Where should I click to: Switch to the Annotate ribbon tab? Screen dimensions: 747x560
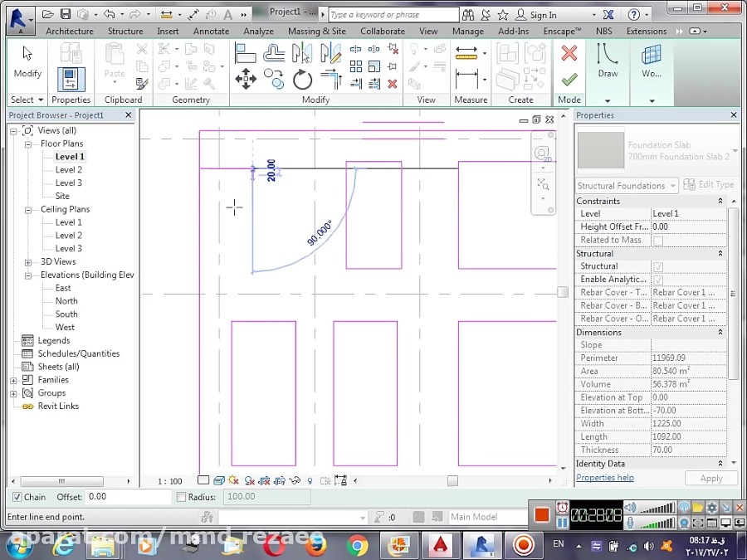coord(211,31)
